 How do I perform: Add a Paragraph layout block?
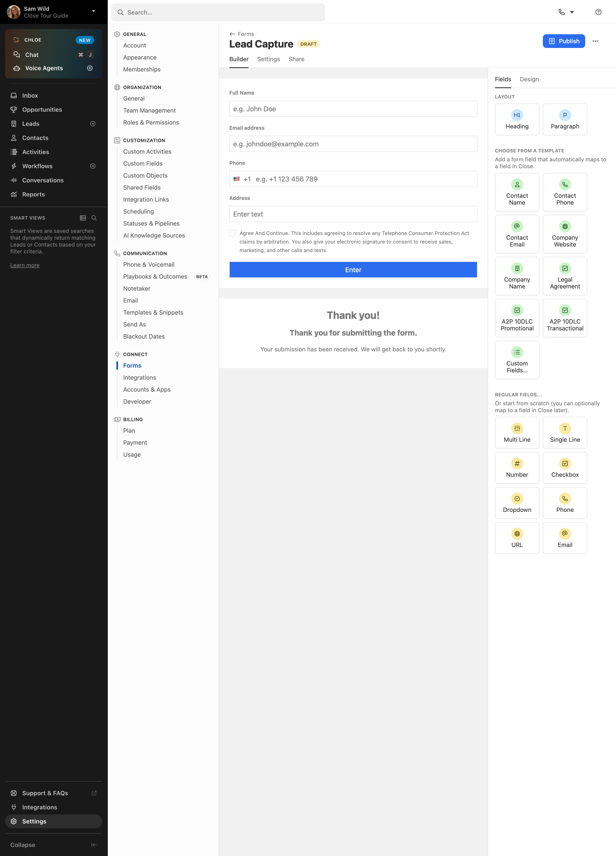pos(565,119)
